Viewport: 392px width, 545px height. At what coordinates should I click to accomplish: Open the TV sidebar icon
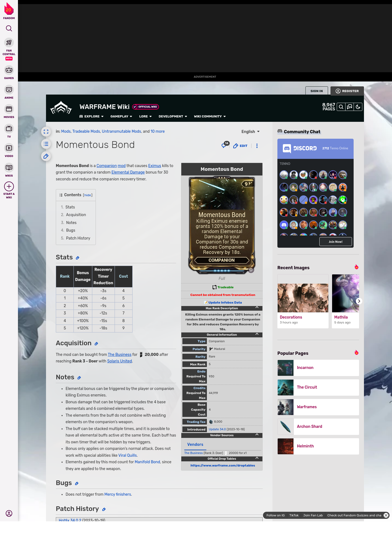pos(9,128)
